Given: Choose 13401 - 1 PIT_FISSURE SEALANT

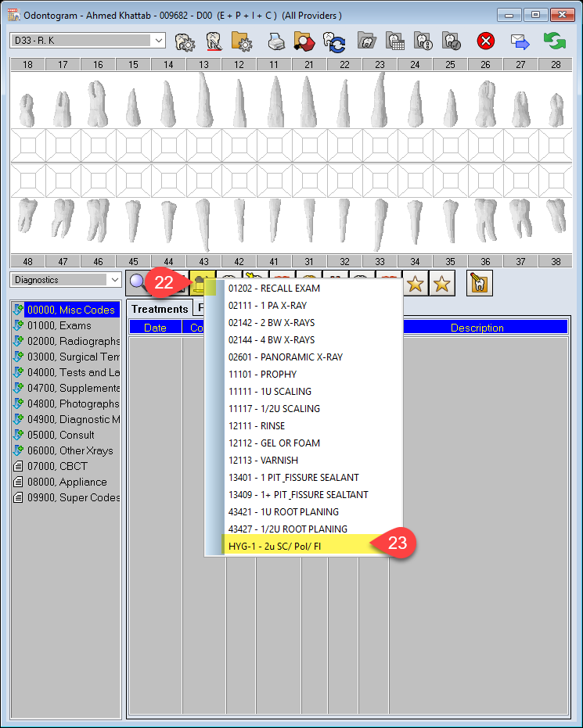Looking at the screenshot, I should [x=303, y=477].
